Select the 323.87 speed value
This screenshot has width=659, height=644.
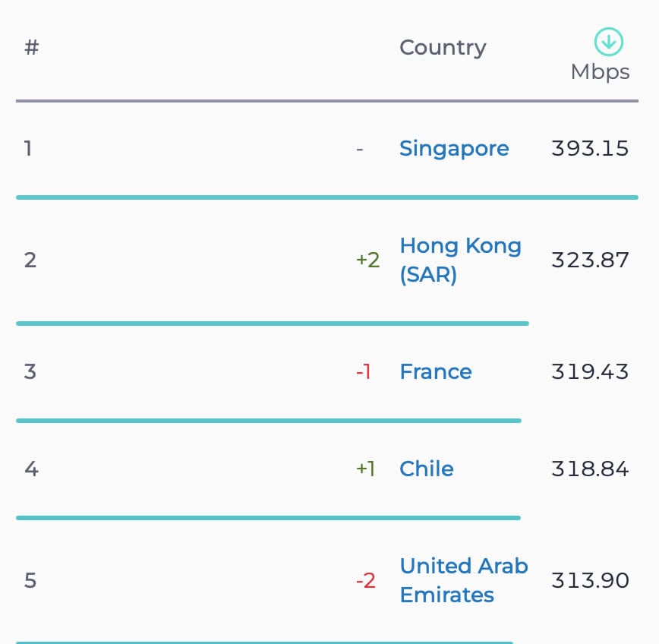(590, 260)
